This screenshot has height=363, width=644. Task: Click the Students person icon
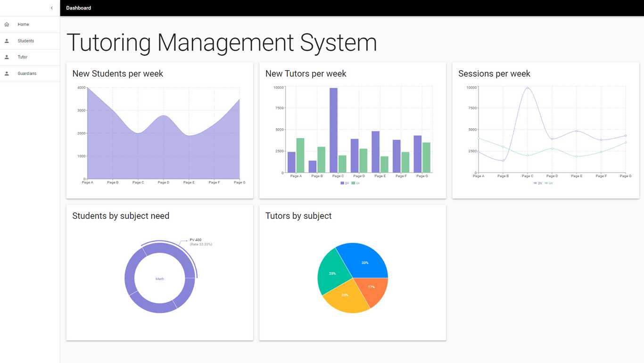(x=7, y=41)
